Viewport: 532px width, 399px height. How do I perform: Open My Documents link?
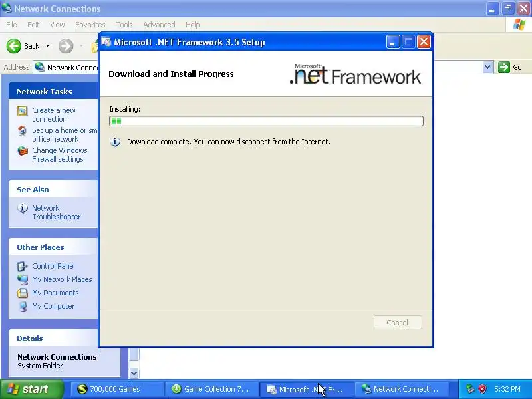tap(55, 293)
